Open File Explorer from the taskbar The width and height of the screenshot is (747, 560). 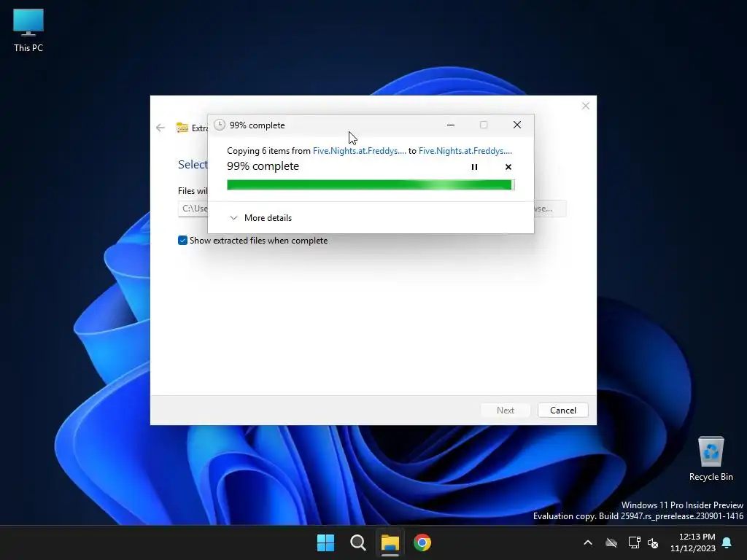pos(390,542)
